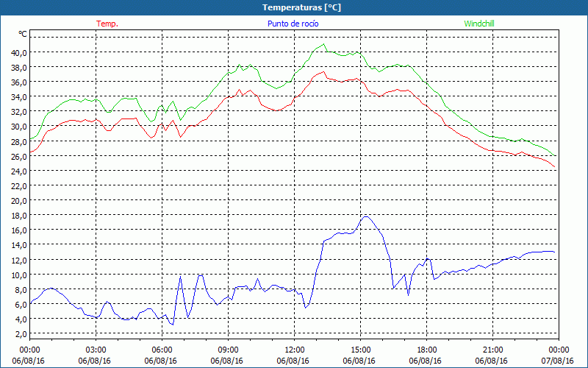
Task: Click the 22,0 y-axis value
Action: pyautogui.click(x=19, y=186)
